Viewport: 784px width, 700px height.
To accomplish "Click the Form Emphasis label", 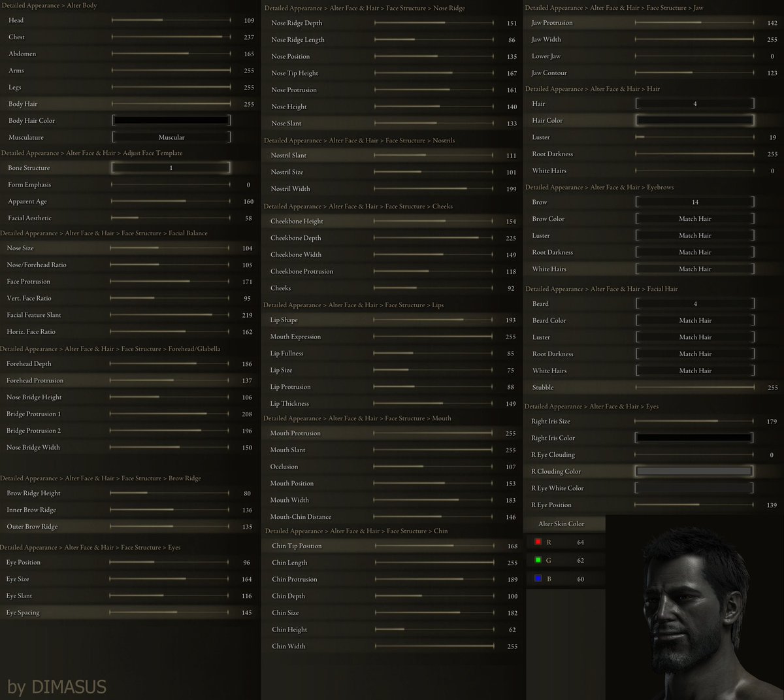I will click(x=29, y=184).
